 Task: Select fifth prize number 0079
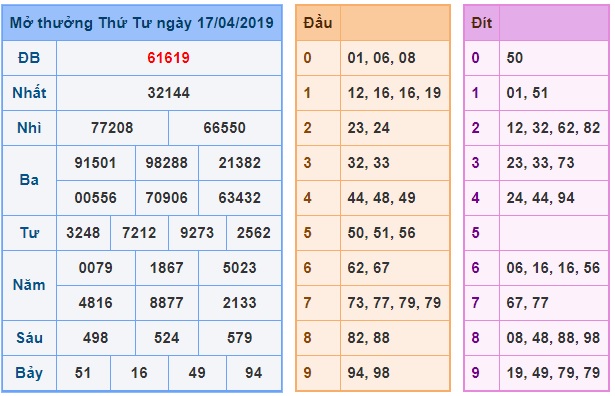96,268
